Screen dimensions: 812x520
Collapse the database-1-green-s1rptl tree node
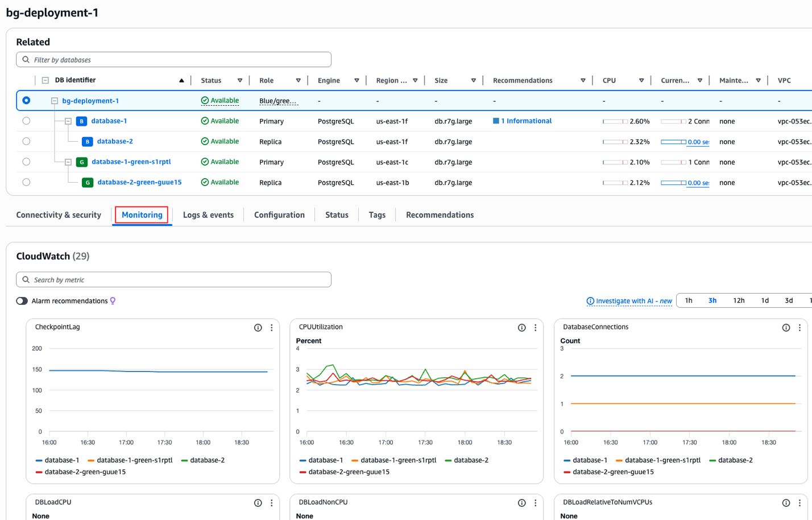pos(68,162)
